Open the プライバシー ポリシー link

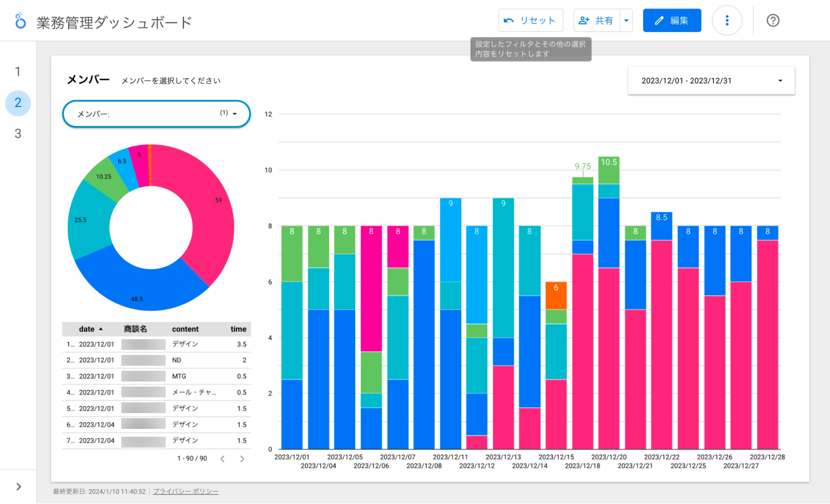[x=186, y=492]
